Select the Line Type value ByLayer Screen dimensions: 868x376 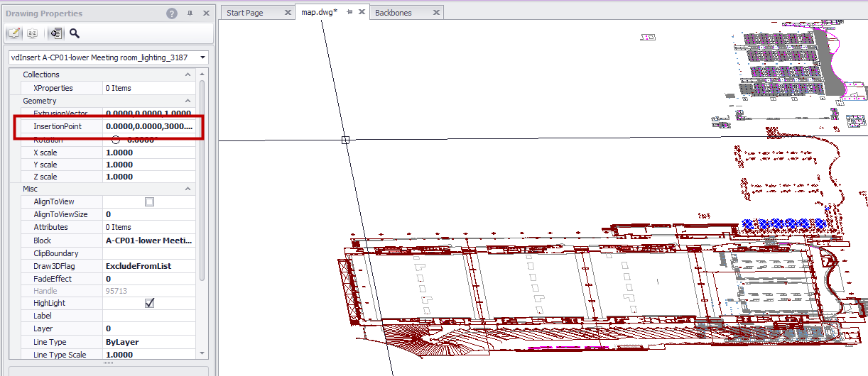point(149,342)
